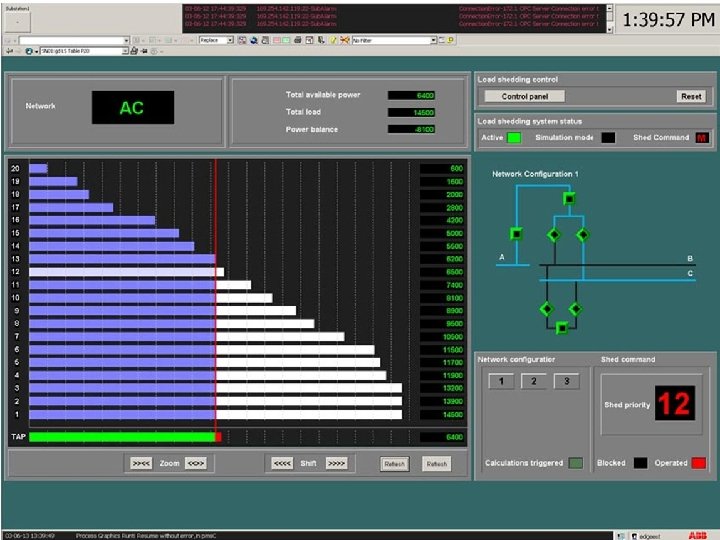Click the first icon right after Replace dropdown
Screen dimensions: 720x540
tap(242, 40)
